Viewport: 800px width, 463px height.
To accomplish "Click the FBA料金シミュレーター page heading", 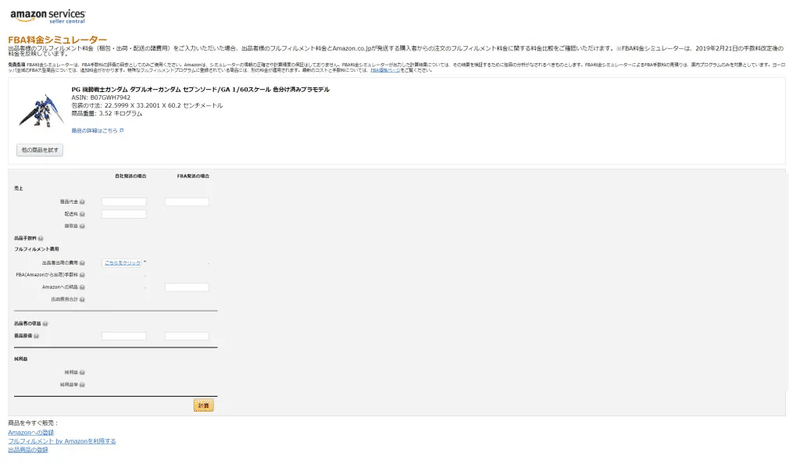I will coord(58,40).
